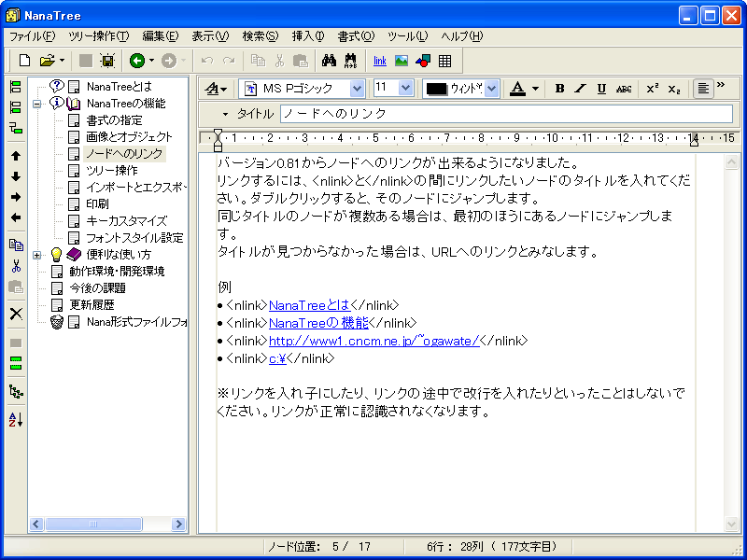This screenshot has width=747, height=560.
Task: Expand the 便利な使い方 tree node
Action: (x=36, y=255)
